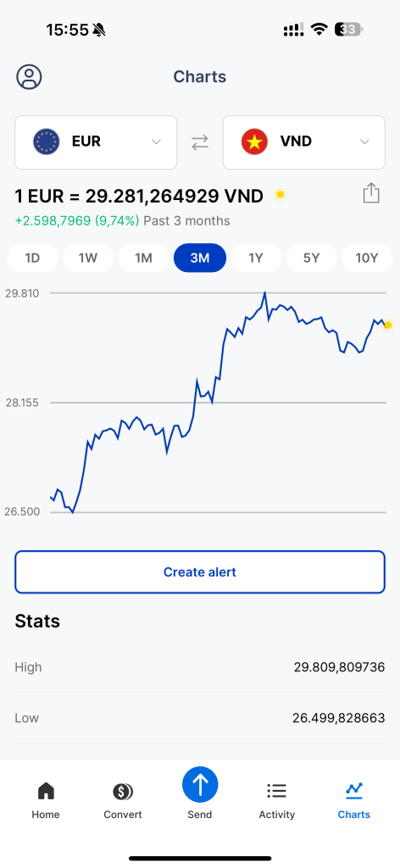The width and height of the screenshot is (400, 868).
Task: Tap the yellow endpoint on chart line
Action: tap(388, 325)
